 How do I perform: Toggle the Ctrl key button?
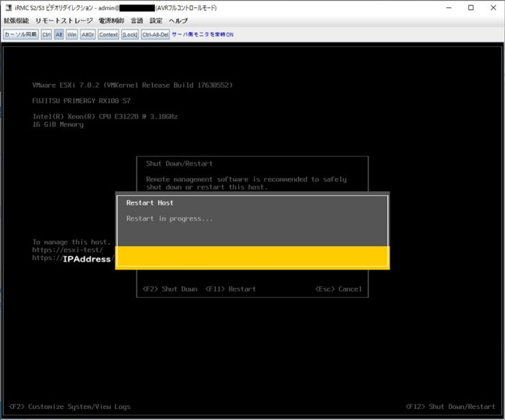[x=46, y=35]
